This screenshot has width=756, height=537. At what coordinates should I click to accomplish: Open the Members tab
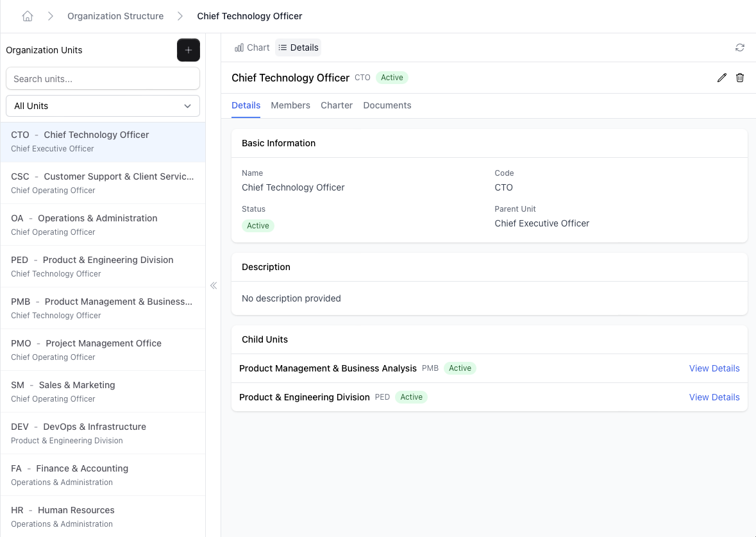(x=290, y=105)
